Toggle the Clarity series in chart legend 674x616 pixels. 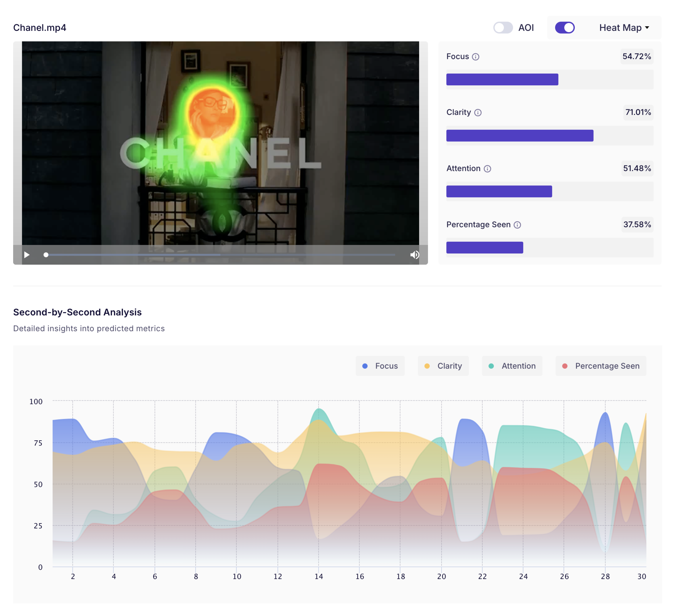tap(443, 366)
